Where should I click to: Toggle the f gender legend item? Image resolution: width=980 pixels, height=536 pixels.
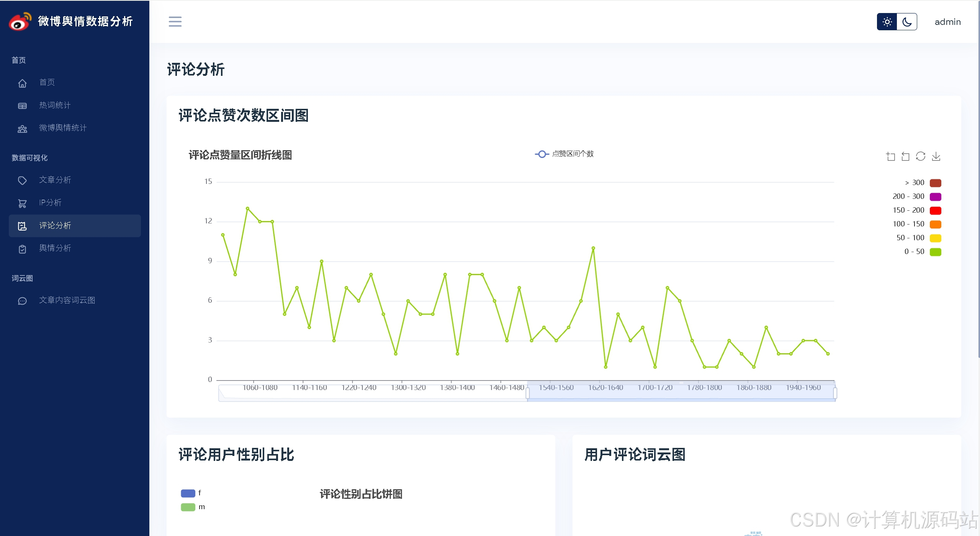click(x=188, y=493)
